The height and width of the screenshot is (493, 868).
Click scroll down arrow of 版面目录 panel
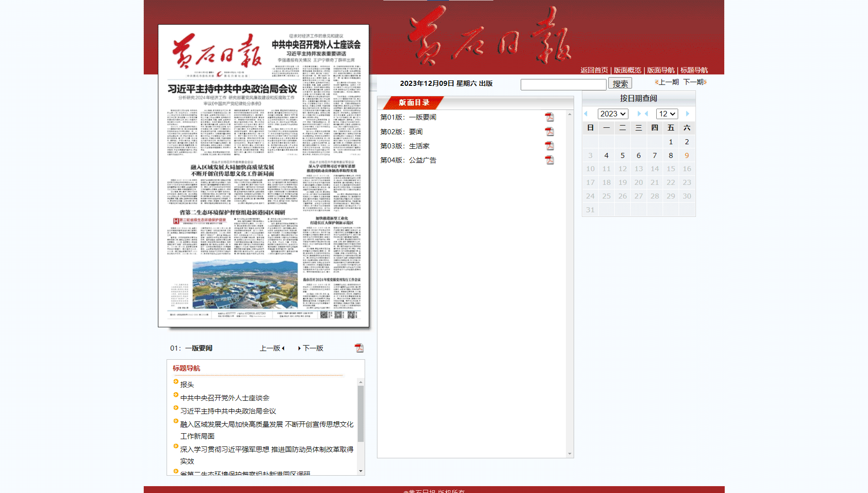(570, 454)
